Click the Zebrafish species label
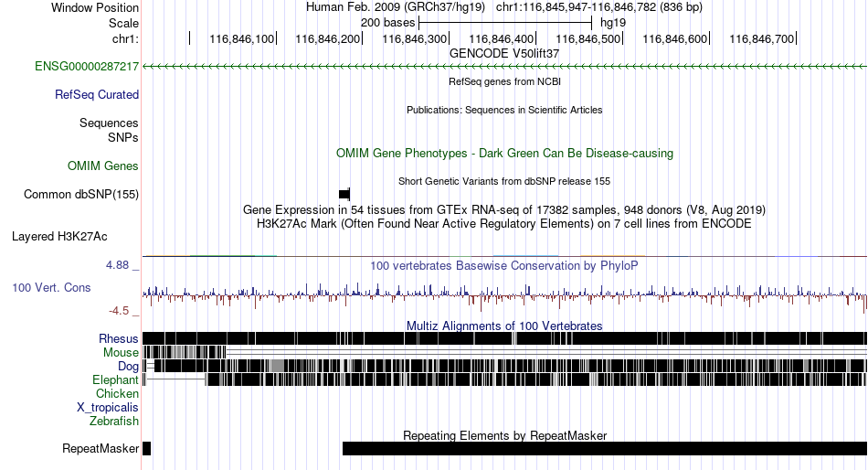The height and width of the screenshot is (470, 868). pos(114,422)
